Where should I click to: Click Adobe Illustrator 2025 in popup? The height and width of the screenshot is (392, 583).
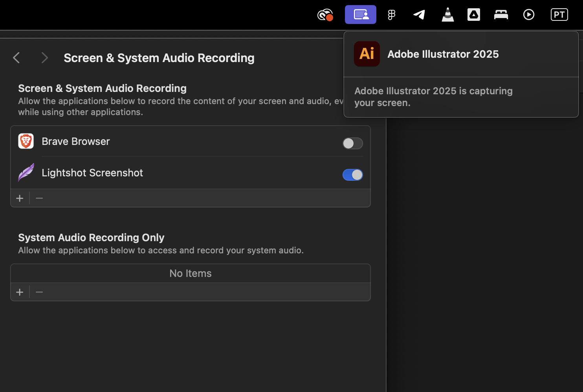click(x=443, y=54)
